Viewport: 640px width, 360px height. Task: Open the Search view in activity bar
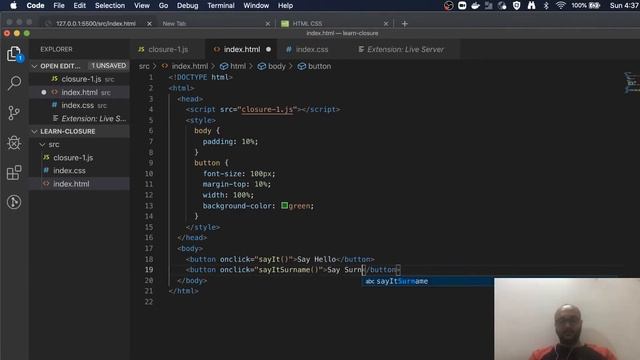point(14,83)
